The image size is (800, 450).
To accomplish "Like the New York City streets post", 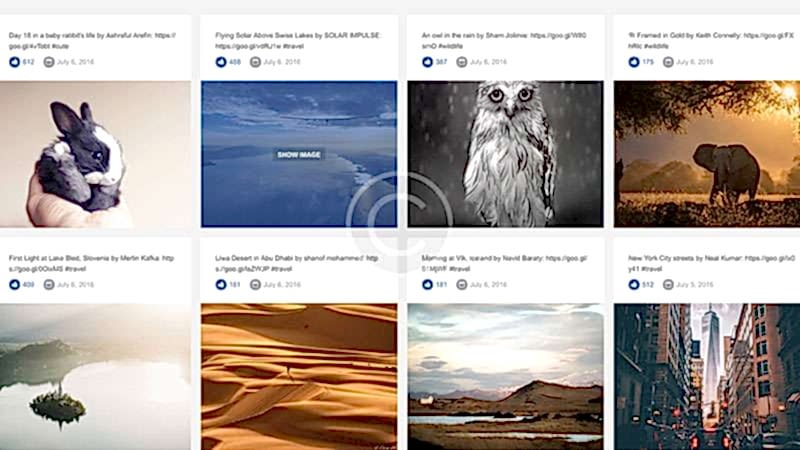I will tap(634, 285).
